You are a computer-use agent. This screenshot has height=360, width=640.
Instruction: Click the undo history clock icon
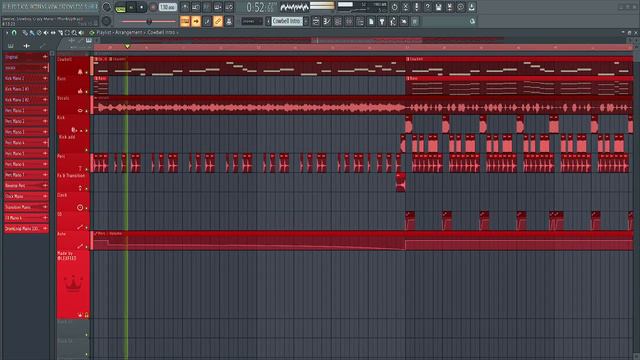(394, 7)
